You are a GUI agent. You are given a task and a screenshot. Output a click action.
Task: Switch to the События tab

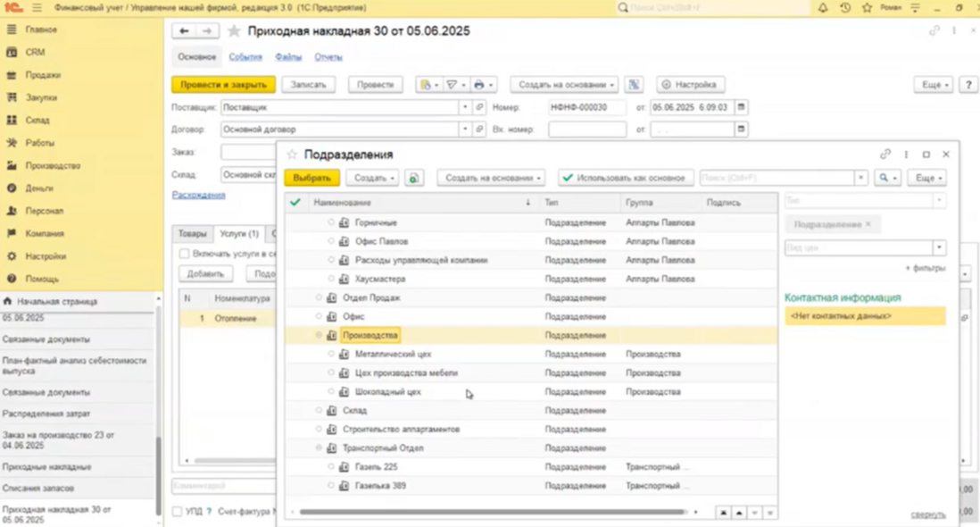pyautogui.click(x=245, y=57)
